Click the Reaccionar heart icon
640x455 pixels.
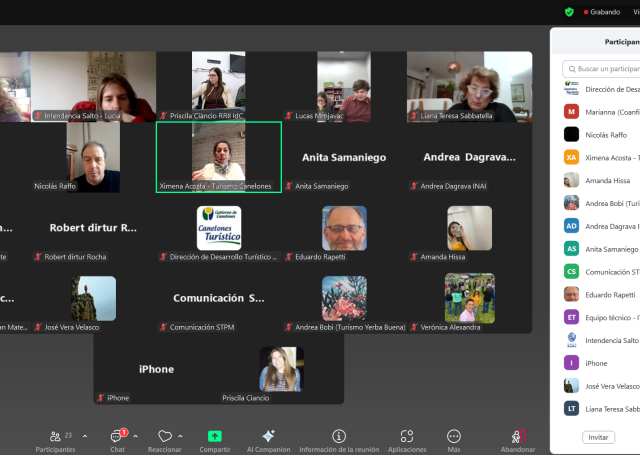coord(165,436)
